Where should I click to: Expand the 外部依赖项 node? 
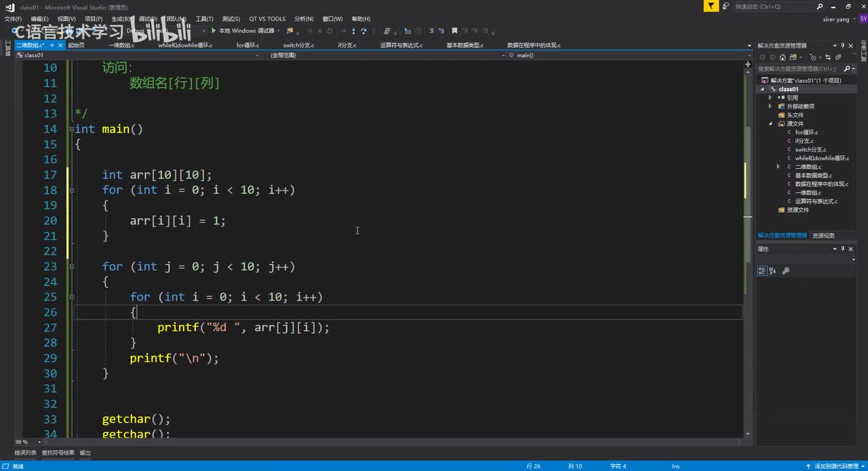pos(770,107)
